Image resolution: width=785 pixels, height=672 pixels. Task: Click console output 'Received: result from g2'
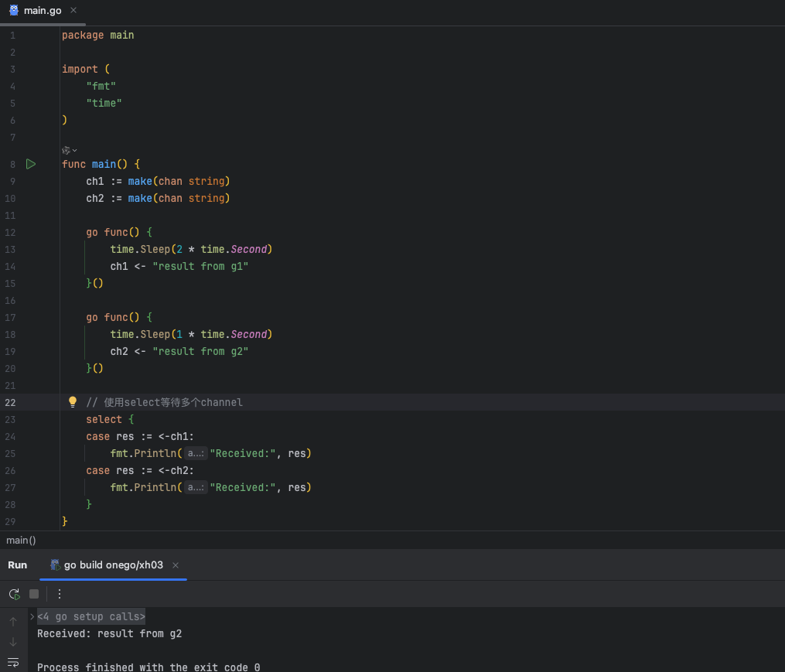(109, 634)
